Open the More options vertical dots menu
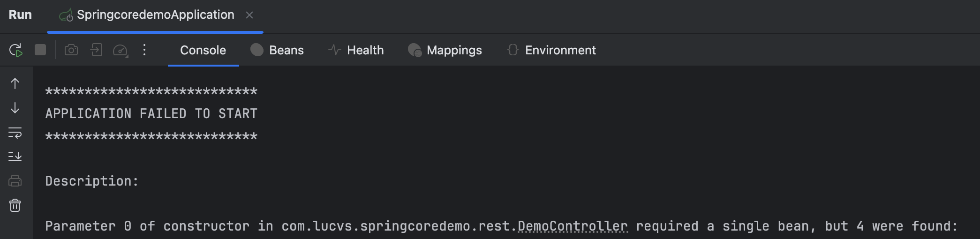 (144, 50)
